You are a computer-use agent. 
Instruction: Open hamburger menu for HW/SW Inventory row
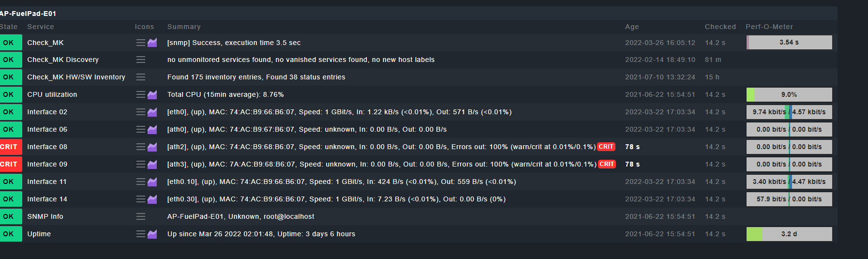pyautogui.click(x=141, y=77)
